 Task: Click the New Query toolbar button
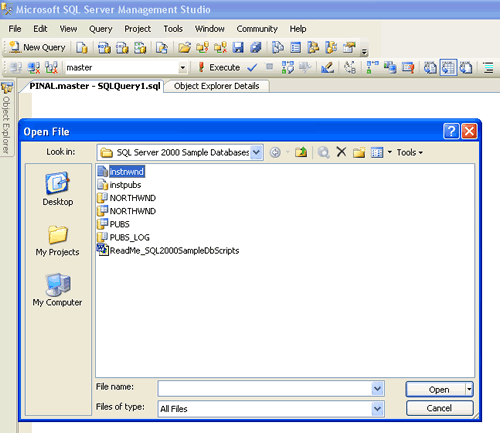click(37, 48)
